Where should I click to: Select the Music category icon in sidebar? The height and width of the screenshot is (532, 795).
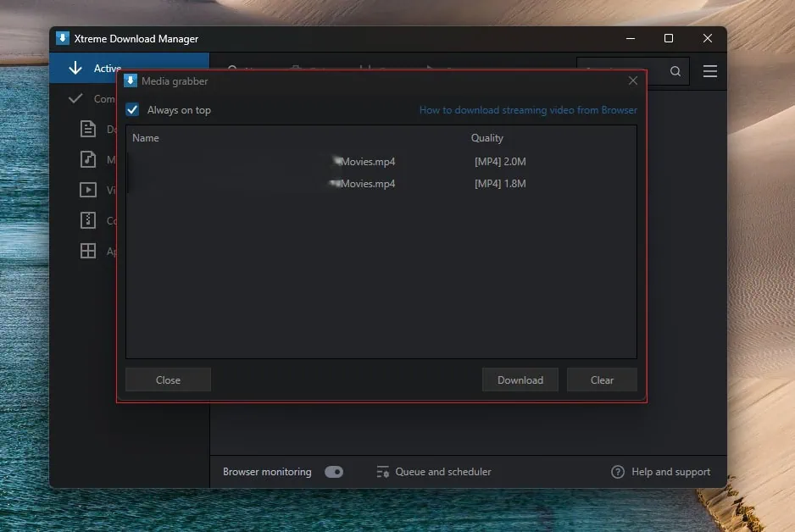pos(87,159)
